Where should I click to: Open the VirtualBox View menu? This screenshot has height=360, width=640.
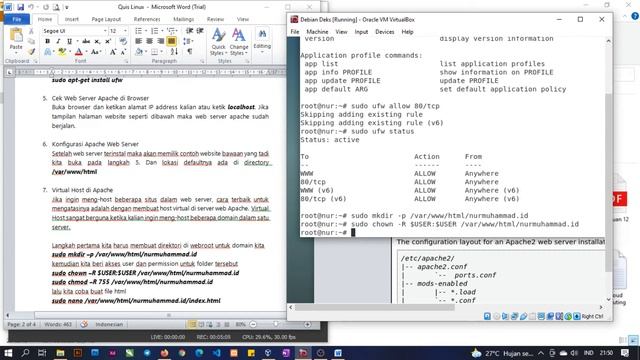[341, 32]
